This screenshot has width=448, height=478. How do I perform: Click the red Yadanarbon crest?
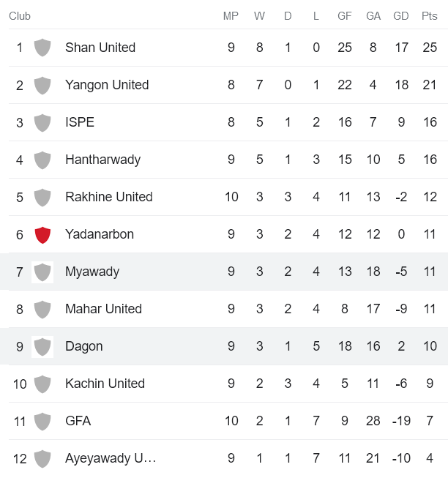coord(42,234)
